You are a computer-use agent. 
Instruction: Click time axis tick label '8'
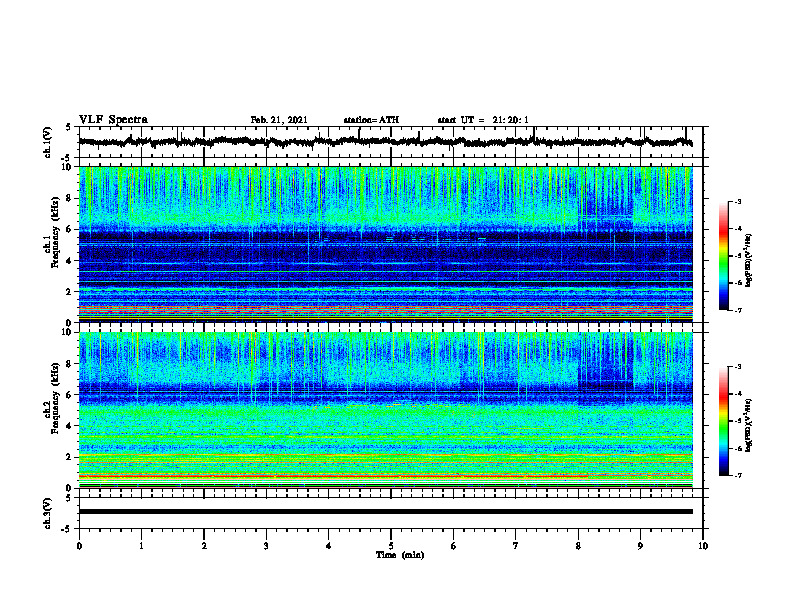tap(578, 546)
